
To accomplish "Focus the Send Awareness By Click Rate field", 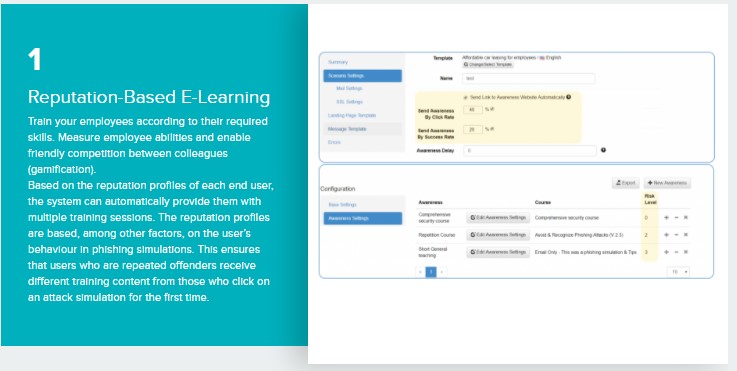I will point(473,110).
